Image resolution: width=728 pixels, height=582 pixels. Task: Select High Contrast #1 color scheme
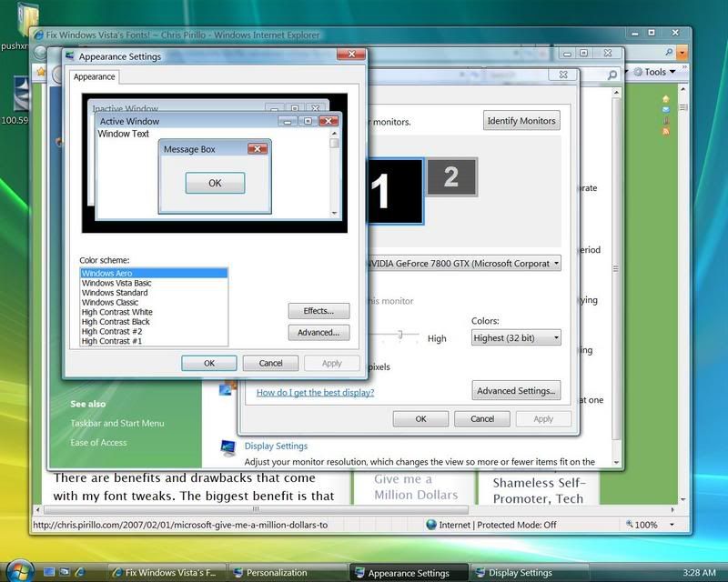tap(154, 341)
